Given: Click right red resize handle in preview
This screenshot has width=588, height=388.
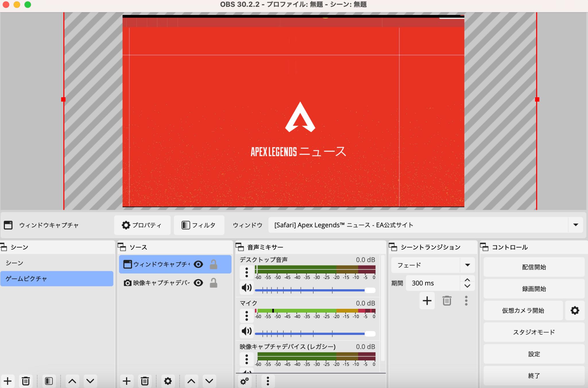Looking at the screenshot, I should (x=537, y=99).
